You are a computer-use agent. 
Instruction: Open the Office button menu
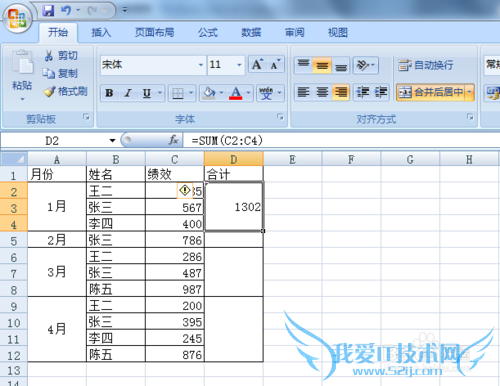(17, 18)
